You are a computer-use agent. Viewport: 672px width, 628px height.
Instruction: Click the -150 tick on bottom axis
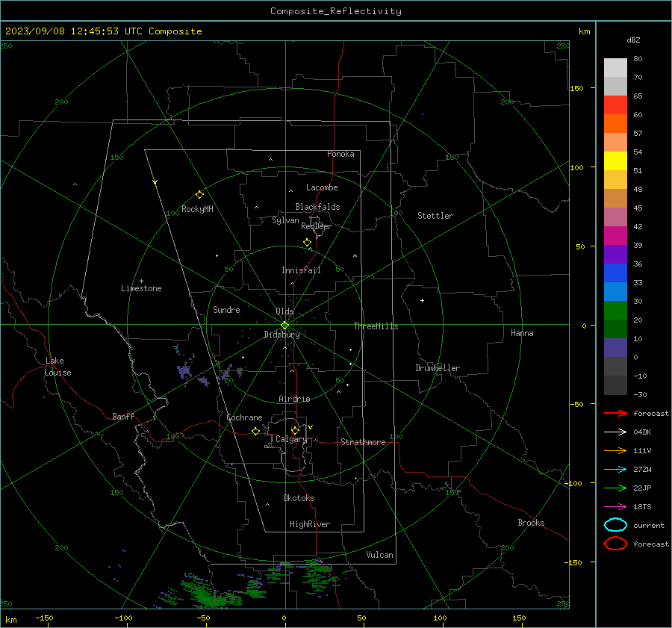pyautogui.click(x=44, y=618)
